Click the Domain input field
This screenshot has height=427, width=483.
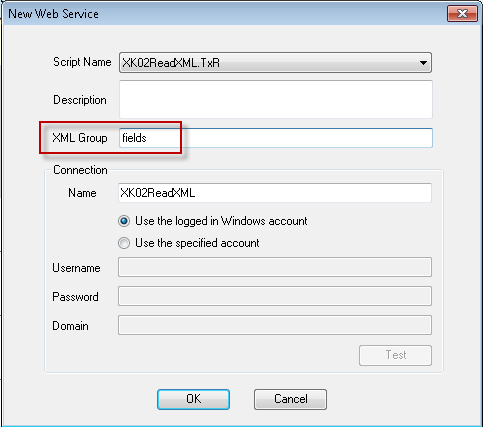coord(275,325)
